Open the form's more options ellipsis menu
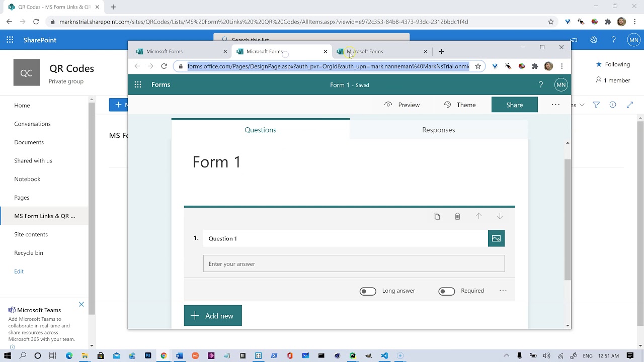Viewport: 644px width, 362px height. 555,105
